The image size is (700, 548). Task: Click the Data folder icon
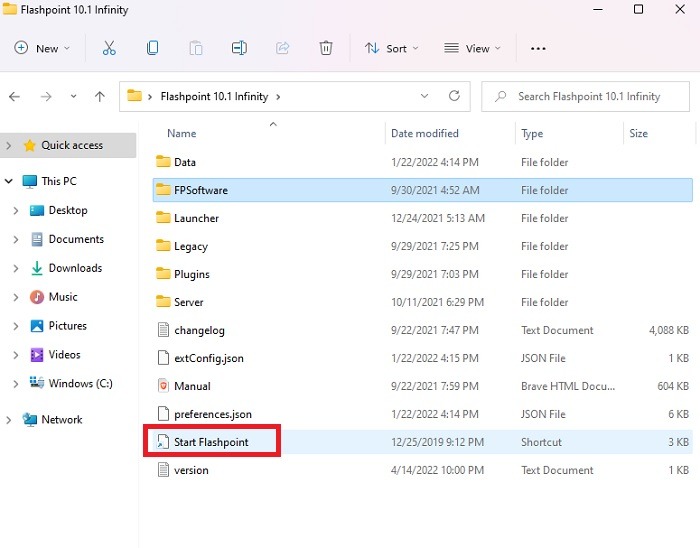click(163, 162)
